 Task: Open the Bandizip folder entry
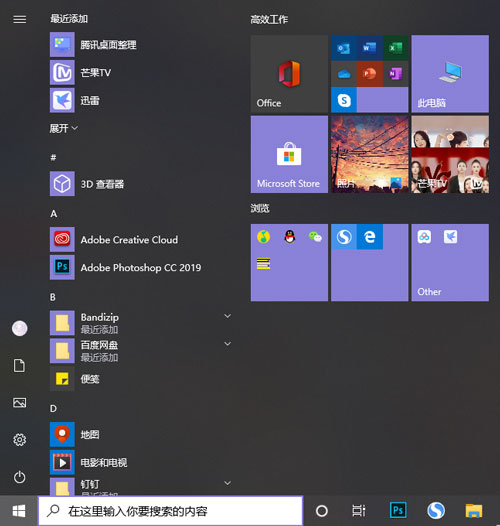(x=139, y=323)
